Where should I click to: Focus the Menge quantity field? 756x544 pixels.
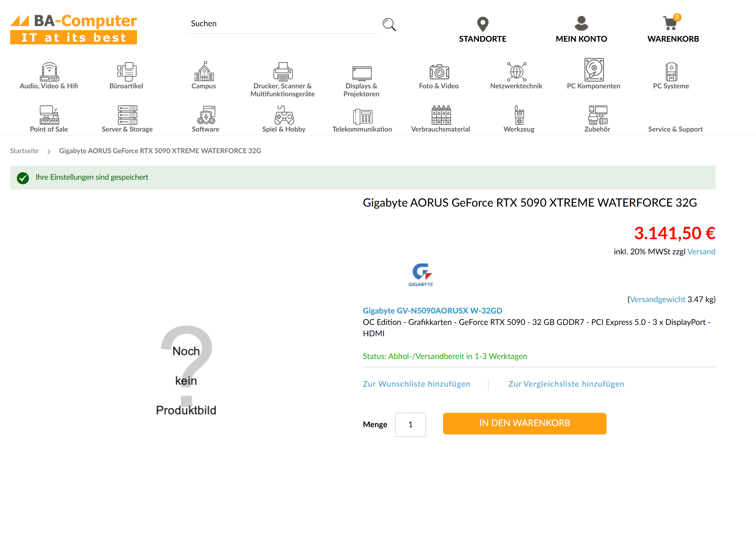click(410, 425)
